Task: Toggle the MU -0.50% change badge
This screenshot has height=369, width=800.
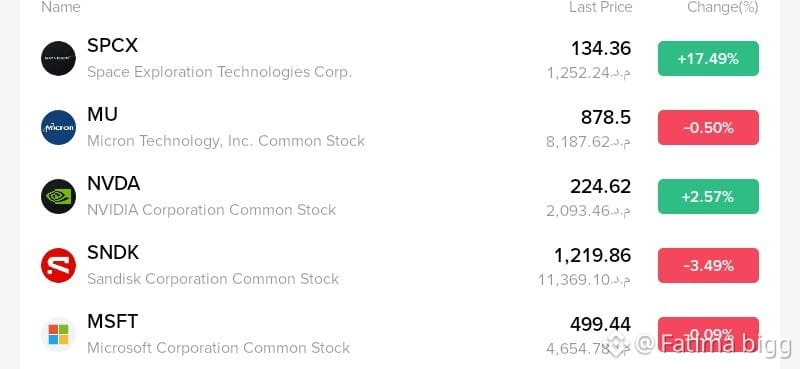Action: pos(708,128)
